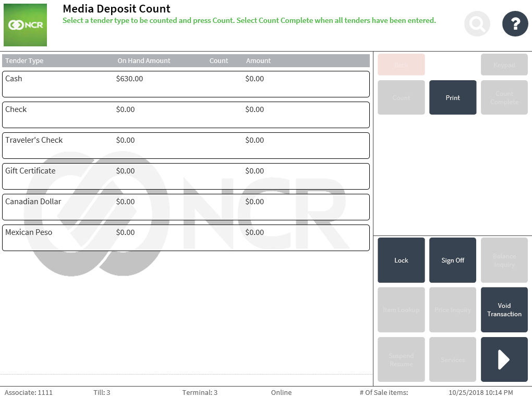Viewport: 532px width, 398px height.
Task: Go to next page of function buttons
Action: [x=504, y=359]
